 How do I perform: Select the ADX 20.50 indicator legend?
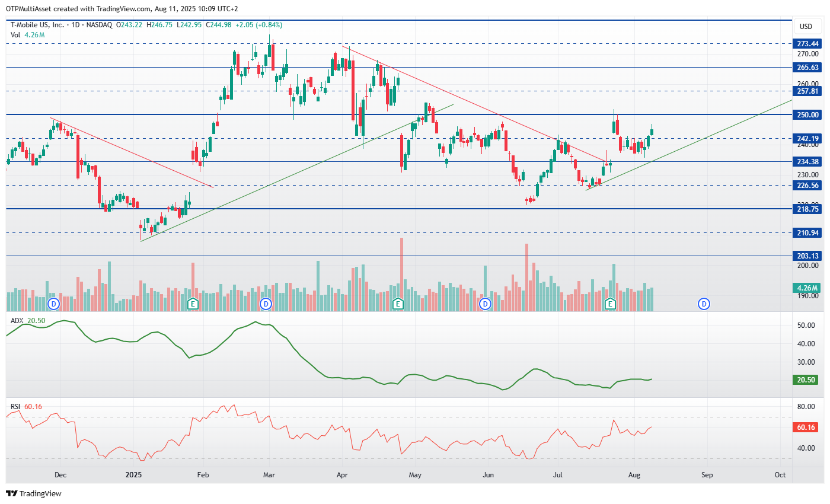pyautogui.click(x=28, y=320)
